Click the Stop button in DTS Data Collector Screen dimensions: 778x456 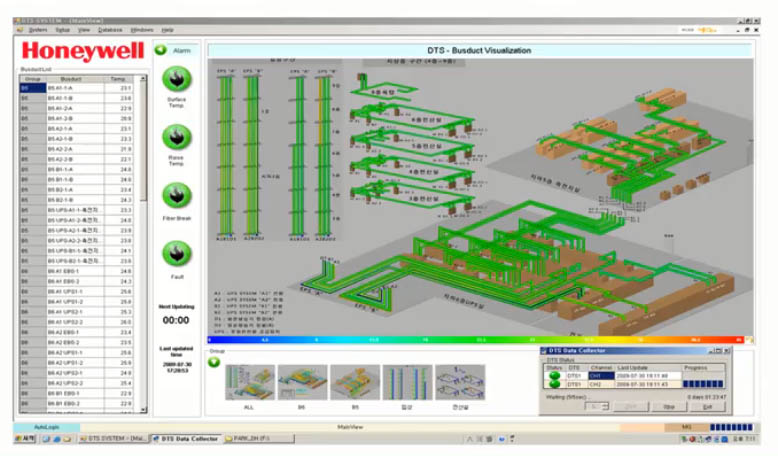click(669, 406)
